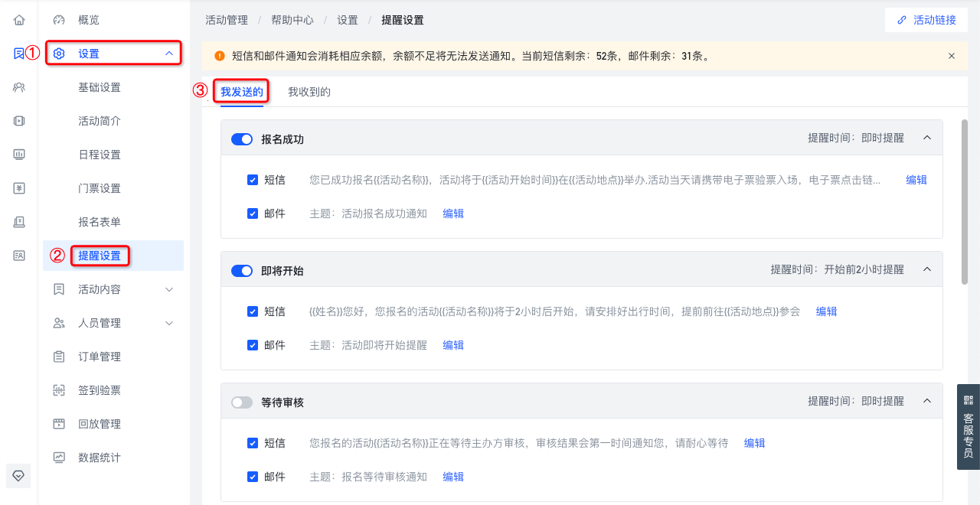Close the yellow balance warning banner
The height and width of the screenshot is (505, 980).
tap(952, 56)
